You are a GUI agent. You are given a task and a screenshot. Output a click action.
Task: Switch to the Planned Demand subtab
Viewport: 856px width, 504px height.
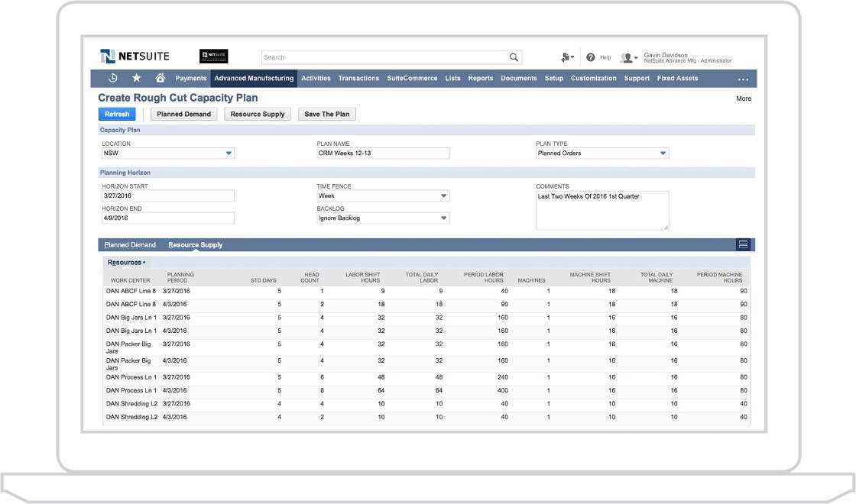(130, 244)
